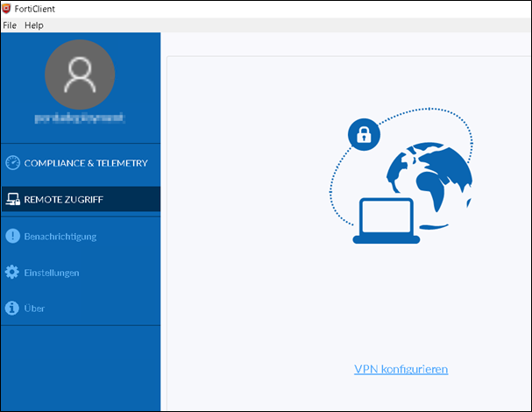Click the Compliance & Telemetry gauge icon
Screen dimensions: 532x412
pos(12,163)
